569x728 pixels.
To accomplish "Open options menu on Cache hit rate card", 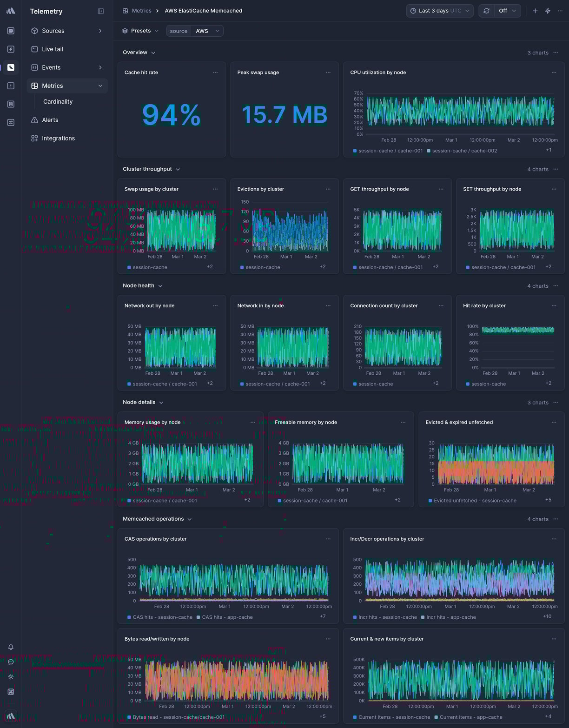I will [x=215, y=73].
